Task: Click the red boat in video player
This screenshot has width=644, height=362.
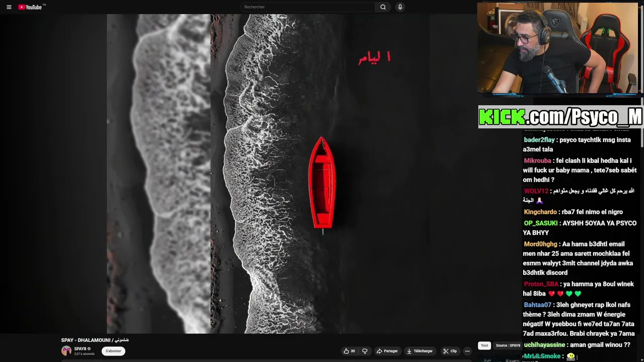Action: pos(322,184)
